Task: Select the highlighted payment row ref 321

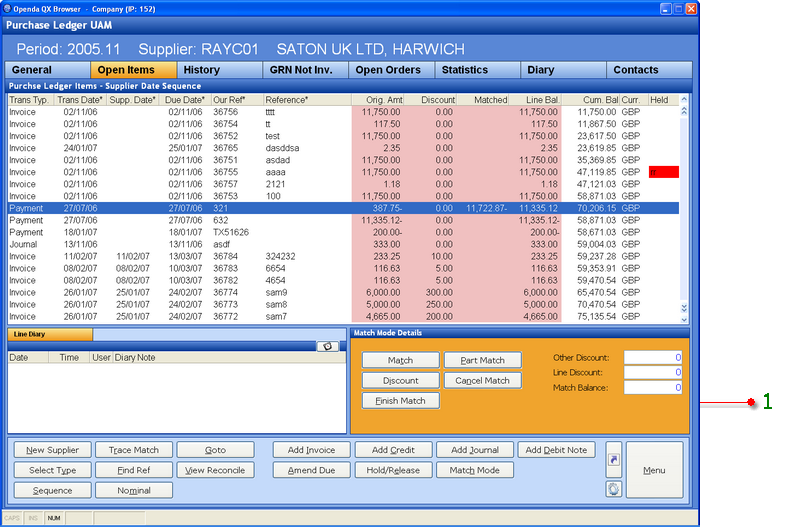Action: point(343,208)
